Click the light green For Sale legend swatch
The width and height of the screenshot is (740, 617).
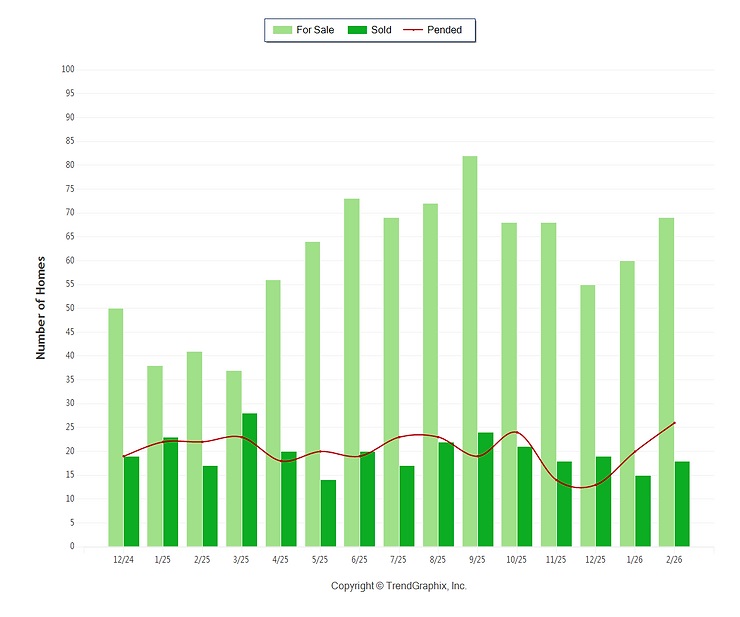282,30
